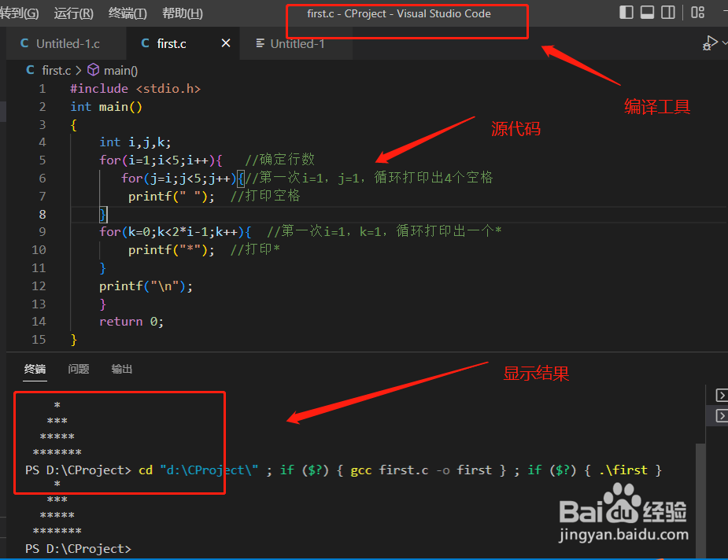Click line number 15 in the gutter
The width and height of the screenshot is (728, 560).
point(39,340)
